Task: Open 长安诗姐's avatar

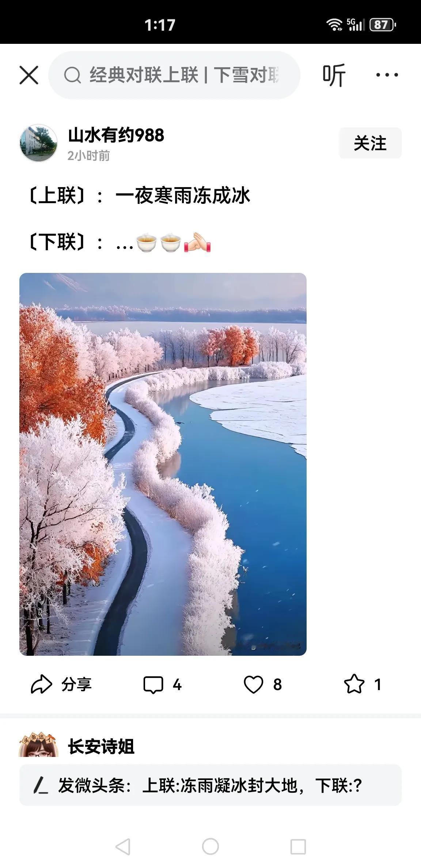Action: click(x=38, y=744)
